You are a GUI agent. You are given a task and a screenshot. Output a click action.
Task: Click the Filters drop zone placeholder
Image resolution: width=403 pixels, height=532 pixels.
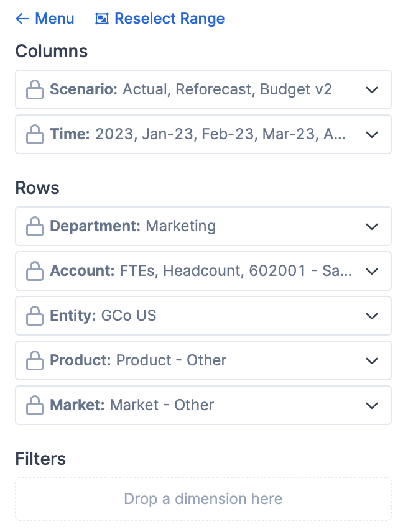click(203, 498)
